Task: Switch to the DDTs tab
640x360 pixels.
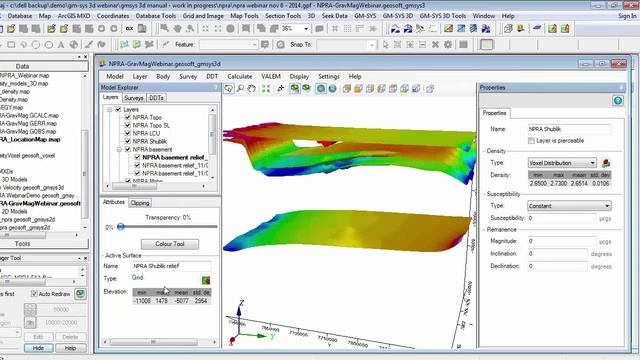Action: [x=156, y=98]
